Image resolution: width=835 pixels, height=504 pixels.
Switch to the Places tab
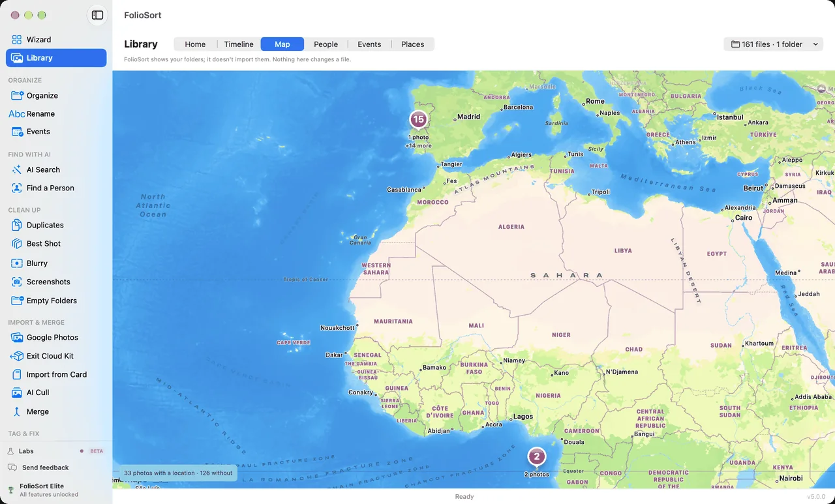[x=413, y=44]
